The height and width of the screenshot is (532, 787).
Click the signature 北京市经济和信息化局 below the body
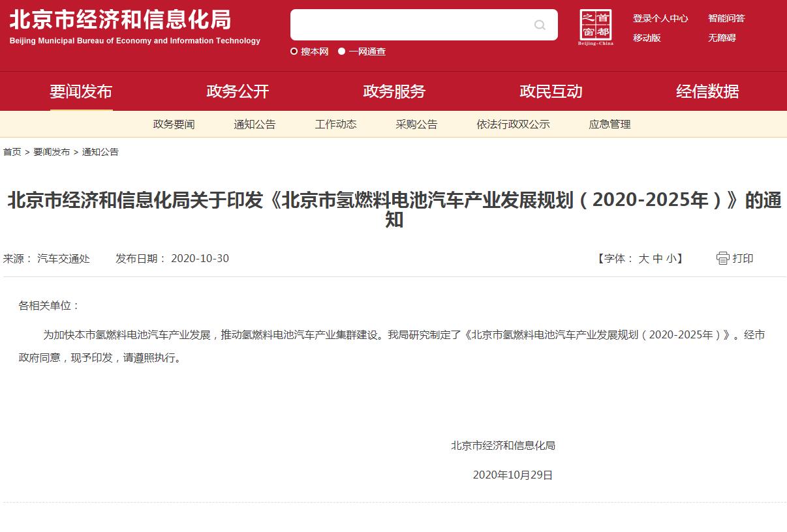pos(503,445)
